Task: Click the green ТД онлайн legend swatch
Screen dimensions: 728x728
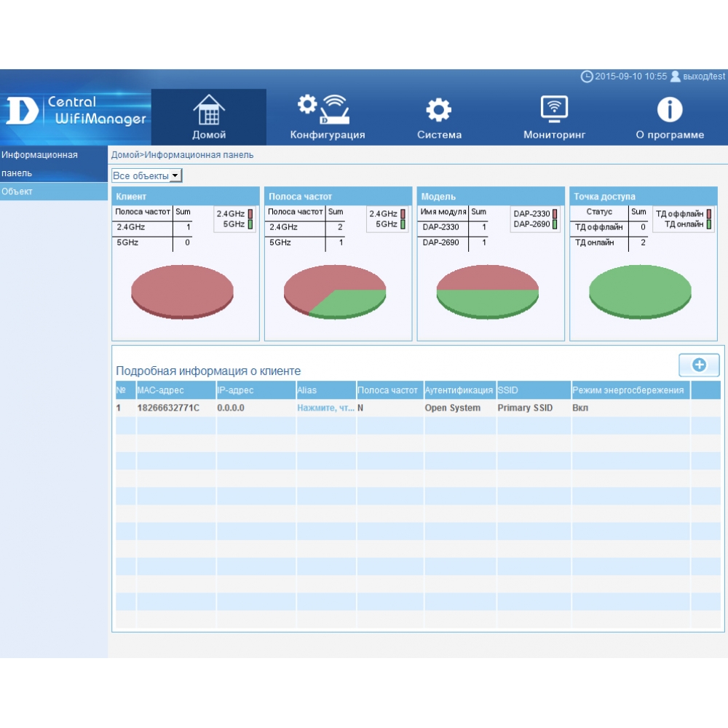Action: point(709,224)
